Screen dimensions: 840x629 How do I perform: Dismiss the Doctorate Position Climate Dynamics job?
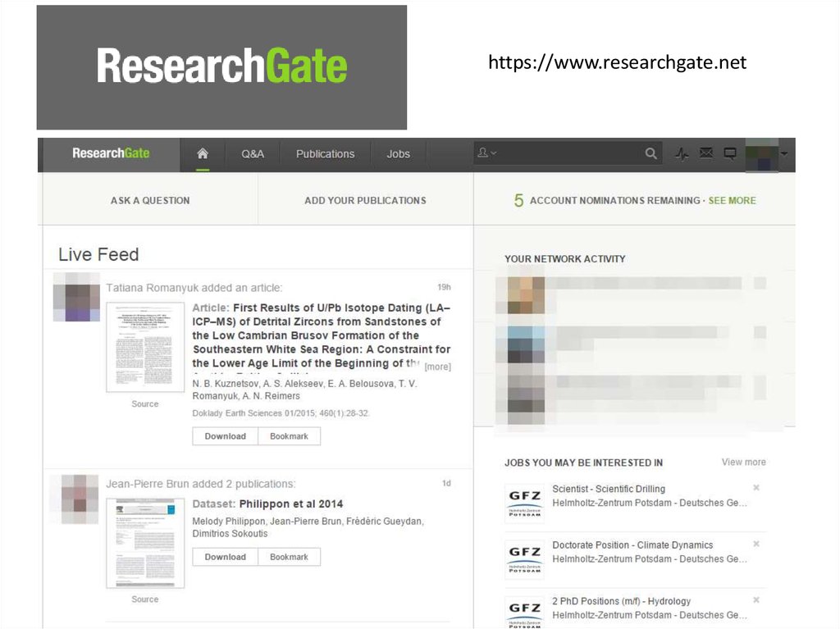click(756, 544)
